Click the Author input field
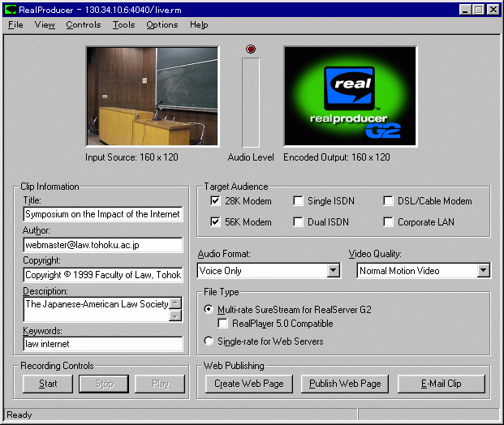504x425 pixels. 103,245
